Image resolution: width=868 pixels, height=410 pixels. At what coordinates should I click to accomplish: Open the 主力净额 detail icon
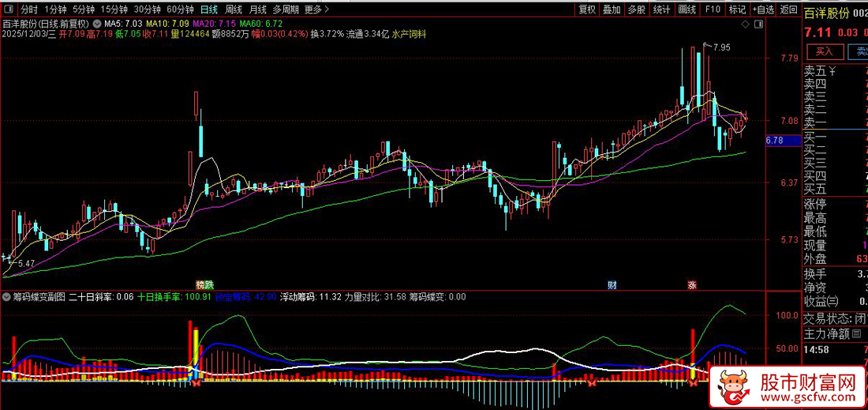(856, 333)
